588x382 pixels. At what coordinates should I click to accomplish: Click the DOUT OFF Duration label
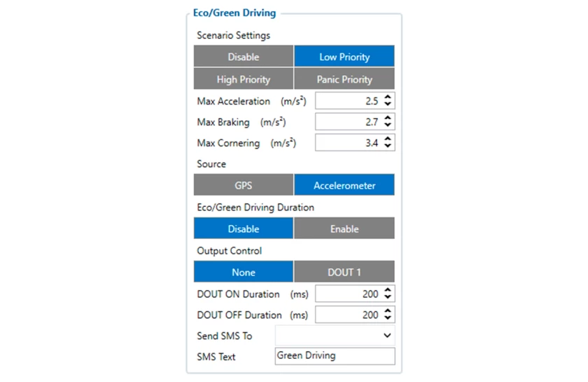click(x=239, y=315)
